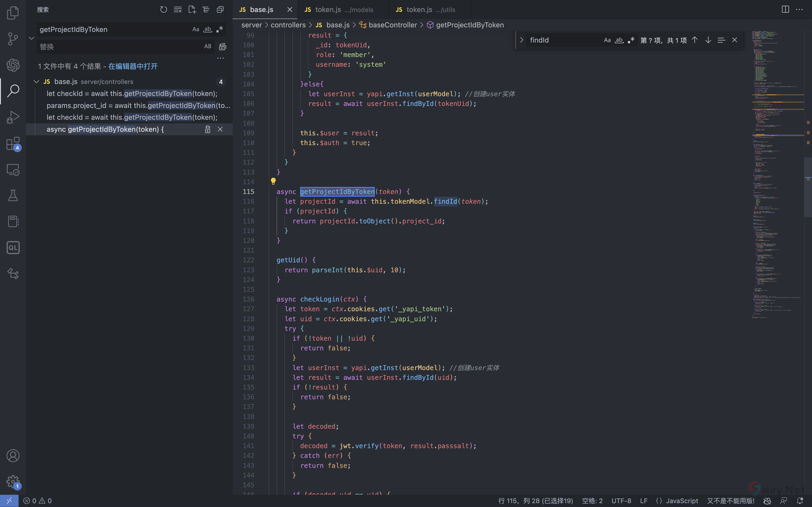Image resolution: width=812 pixels, height=507 pixels.
Task: Collapse the replace field toggle chevron
Action: click(x=31, y=38)
